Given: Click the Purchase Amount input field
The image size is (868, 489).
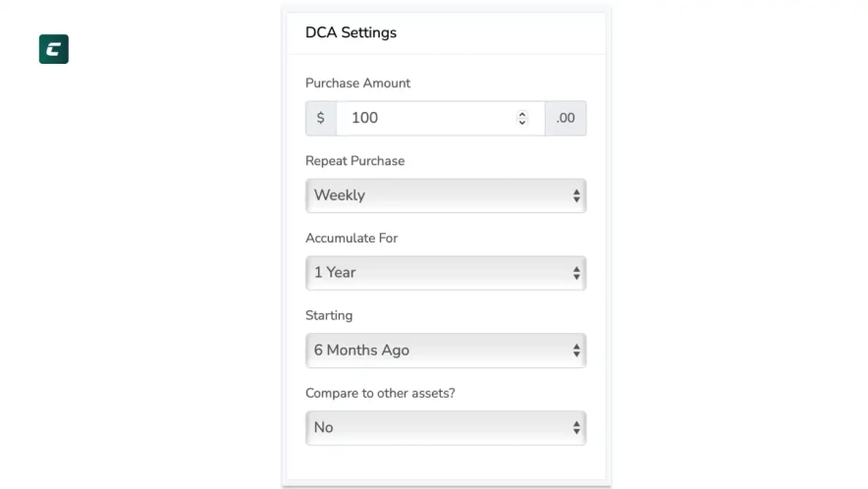Looking at the screenshot, I should pos(422,118).
